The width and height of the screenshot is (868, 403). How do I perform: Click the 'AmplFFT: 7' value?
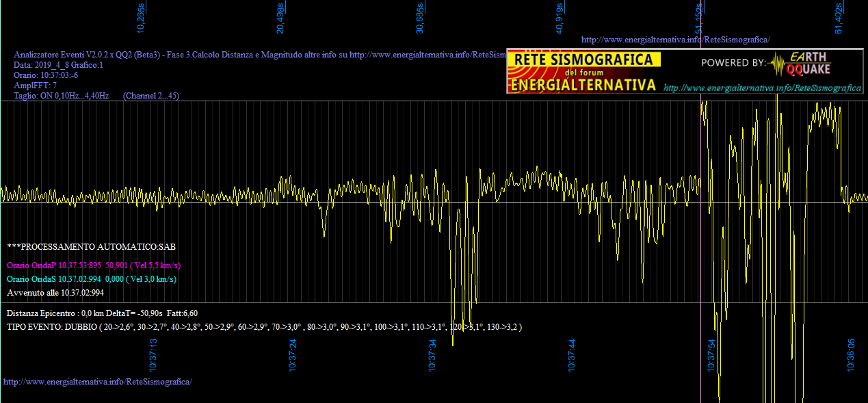pos(36,86)
